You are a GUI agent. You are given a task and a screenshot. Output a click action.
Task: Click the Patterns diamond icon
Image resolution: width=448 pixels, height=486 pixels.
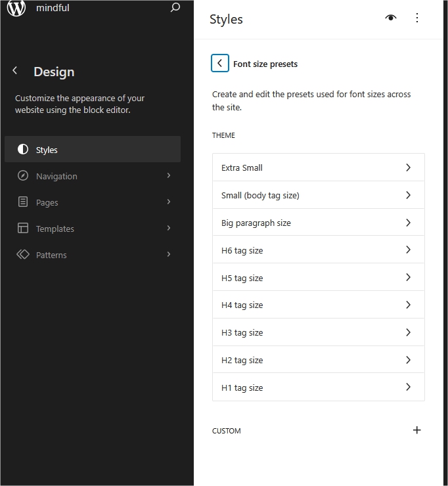(x=23, y=255)
